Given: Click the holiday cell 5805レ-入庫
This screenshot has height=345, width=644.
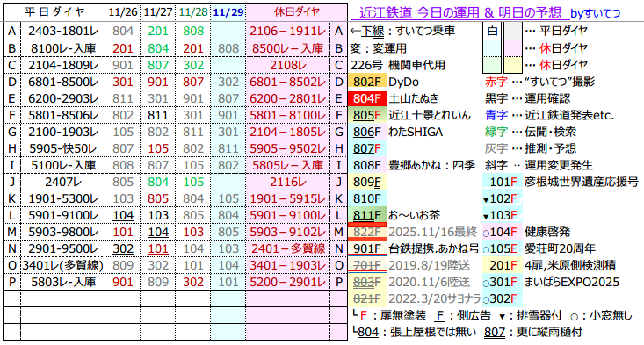Looking at the screenshot, I should click(288, 165).
